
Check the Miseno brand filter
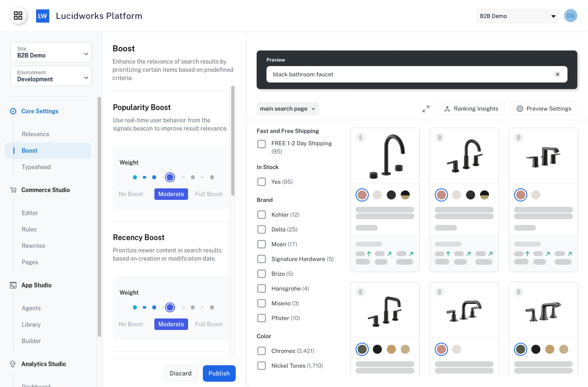pyautogui.click(x=262, y=303)
